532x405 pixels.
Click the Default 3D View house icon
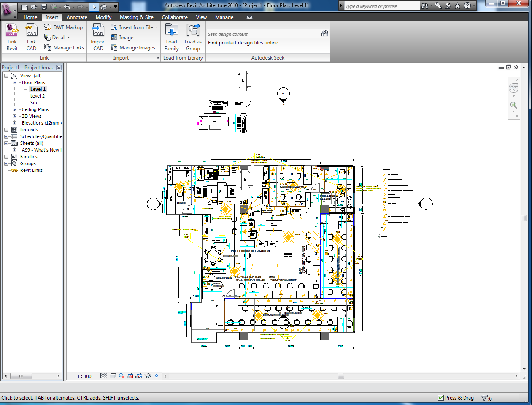pos(103,7)
